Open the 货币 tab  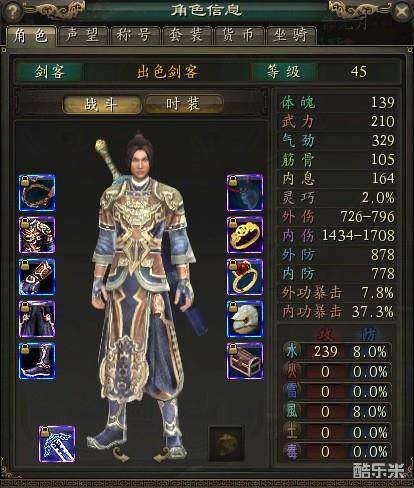[238, 35]
